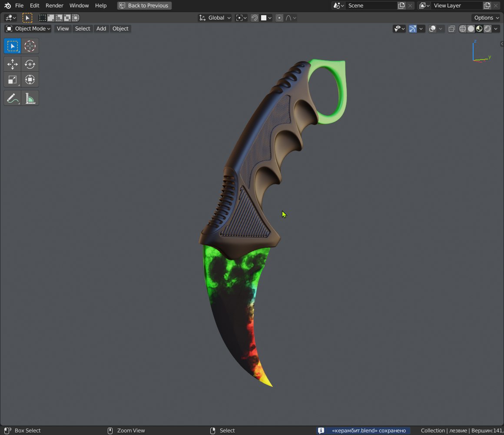Click the View Layer name field
504x435 pixels.
(x=457, y=6)
